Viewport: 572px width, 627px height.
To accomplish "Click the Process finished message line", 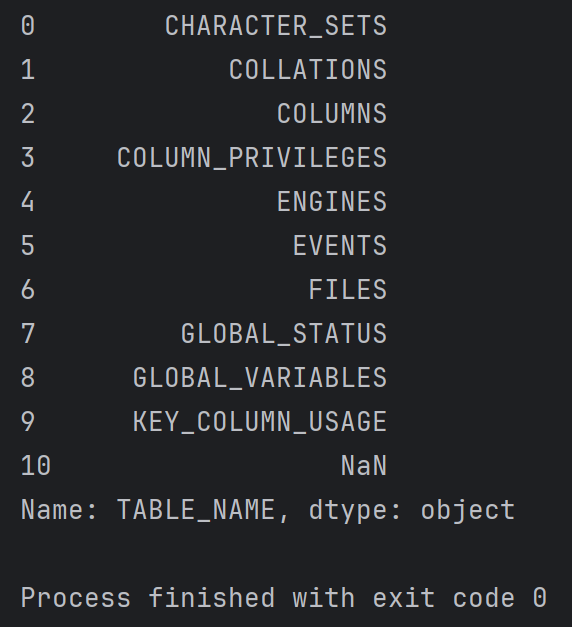I will click(284, 598).
